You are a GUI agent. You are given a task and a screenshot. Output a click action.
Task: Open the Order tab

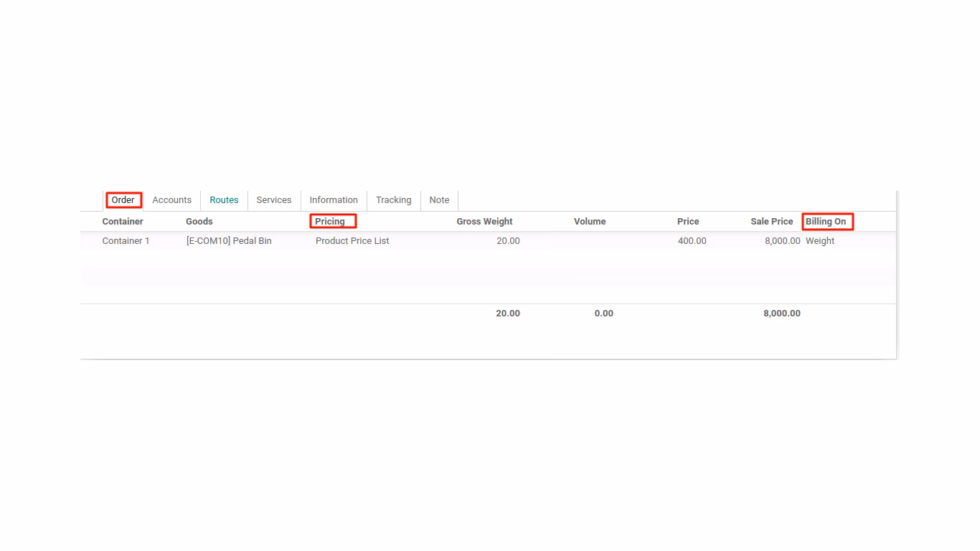click(123, 200)
